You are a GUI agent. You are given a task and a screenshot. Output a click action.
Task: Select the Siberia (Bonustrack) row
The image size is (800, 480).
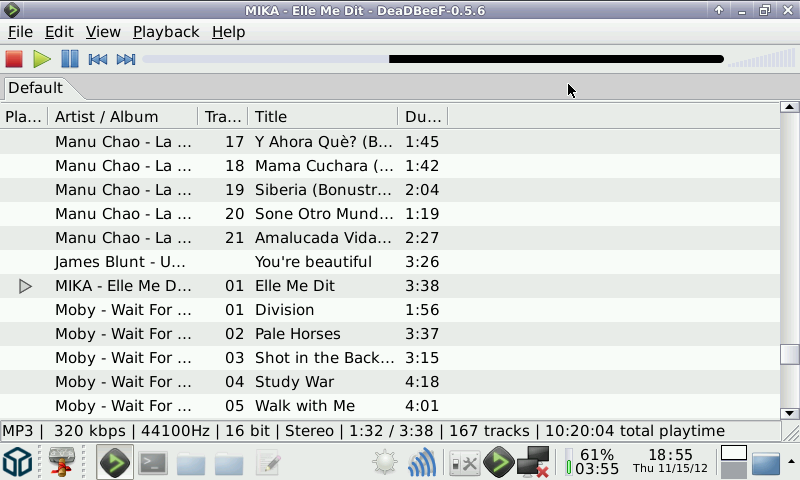pyautogui.click(x=390, y=190)
